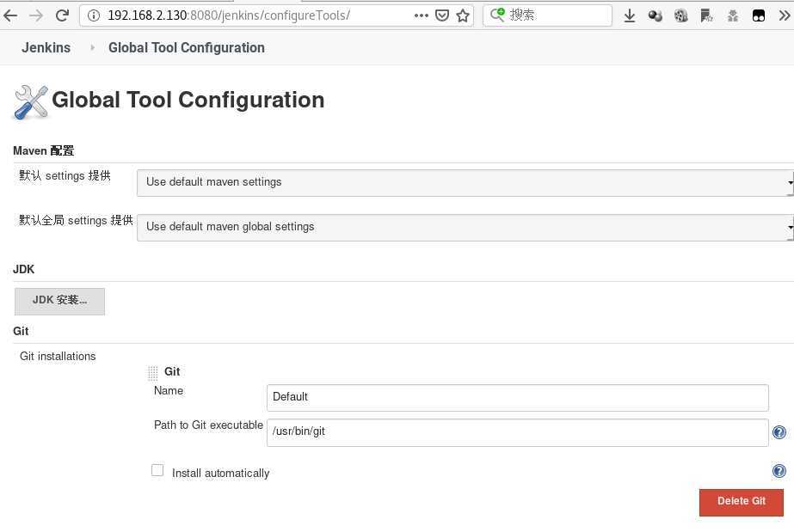Reload the Jenkins page
This screenshot has height=532, width=794.
62,15
